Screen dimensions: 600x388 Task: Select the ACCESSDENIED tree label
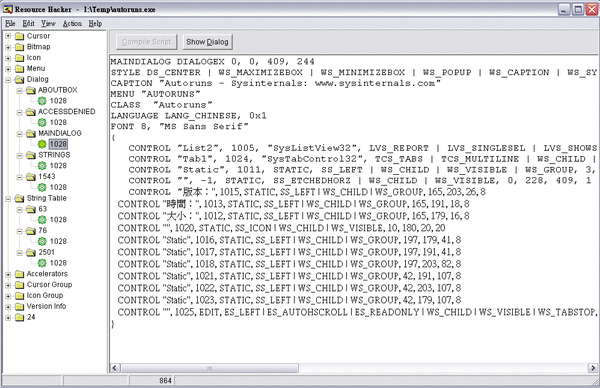(x=67, y=112)
